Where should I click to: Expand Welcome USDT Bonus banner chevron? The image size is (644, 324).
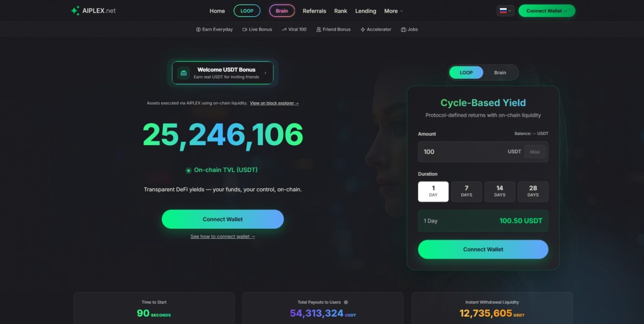(x=266, y=73)
